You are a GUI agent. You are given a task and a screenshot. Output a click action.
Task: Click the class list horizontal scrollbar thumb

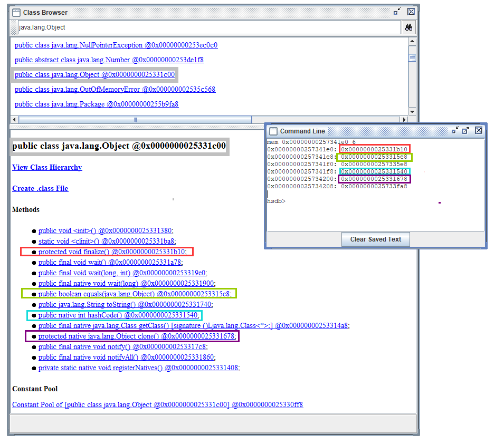(135, 120)
